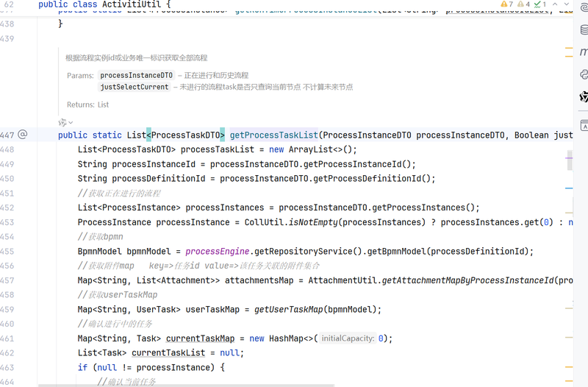The image size is (588, 387).
Task: Click the '//获取userTaskMap' comment on line 458
Action: coord(118,295)
